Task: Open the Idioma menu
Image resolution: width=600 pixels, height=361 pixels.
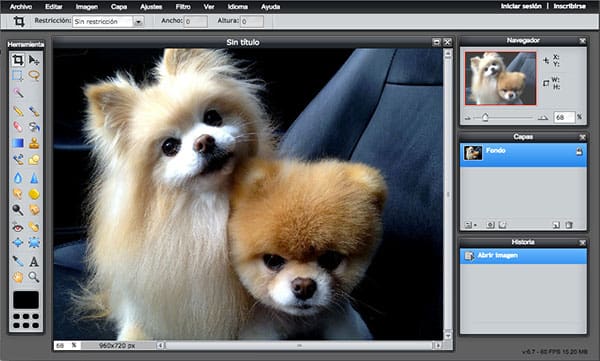Action: tap(238, 7)
